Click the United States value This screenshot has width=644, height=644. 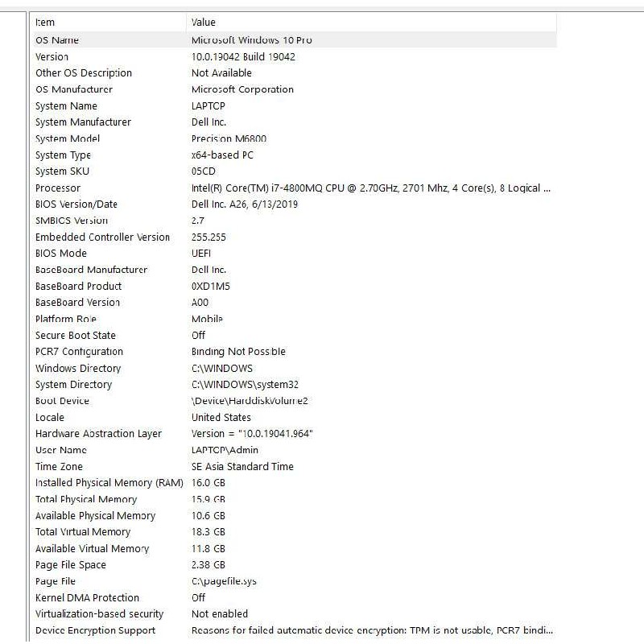click(221, 417)
